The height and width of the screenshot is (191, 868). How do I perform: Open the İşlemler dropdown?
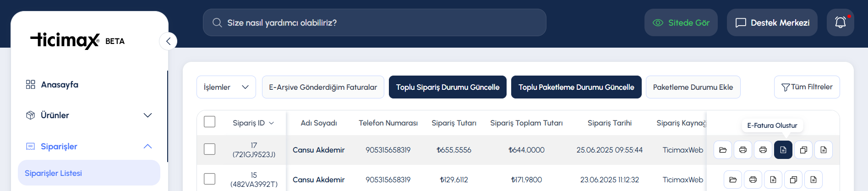pyautogui.click(x=226, y=87)
